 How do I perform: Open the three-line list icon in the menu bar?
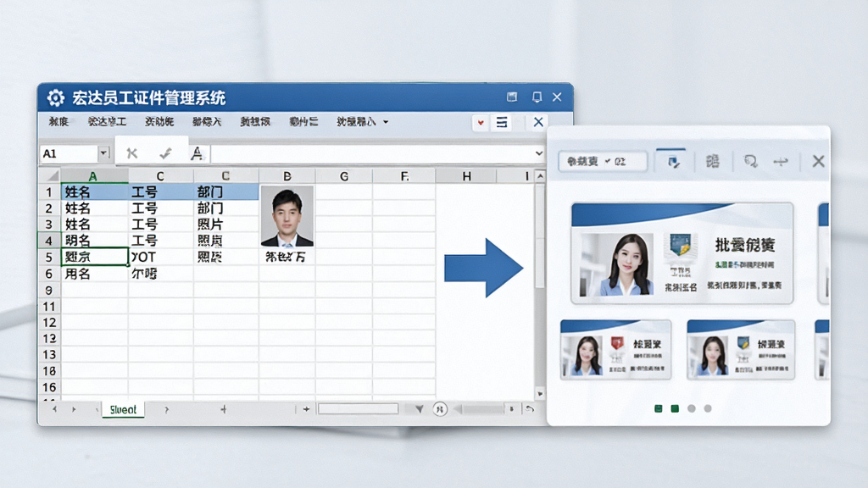click(502, 122)
